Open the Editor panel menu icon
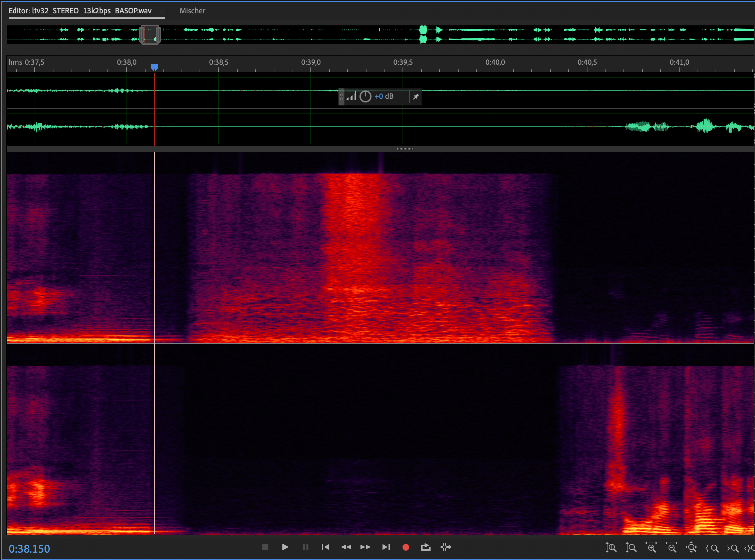The height and width of the screenshot is (560, 755). point(162,11)
